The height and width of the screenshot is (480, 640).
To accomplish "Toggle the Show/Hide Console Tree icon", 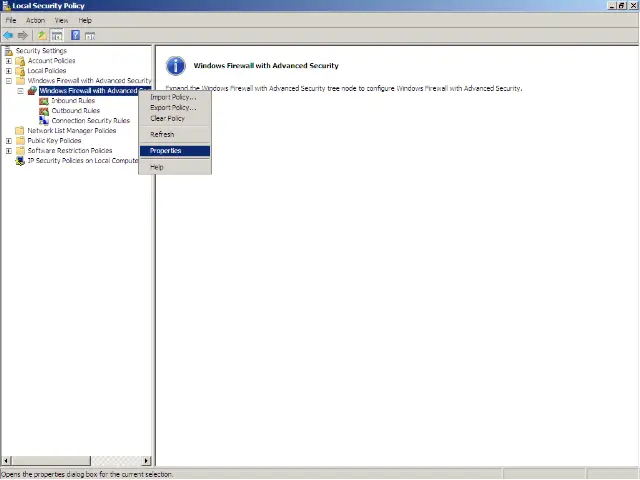I will (x=57, y=36).
